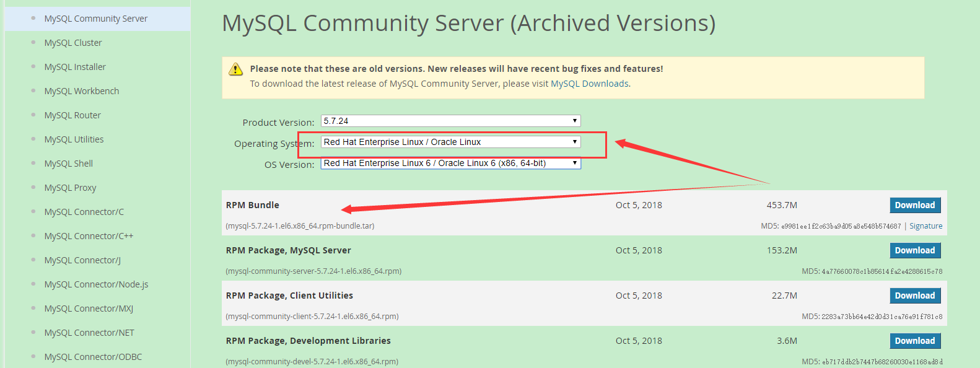Viewport: 980px width, 368px height.
Task: Click mysql-community-client-5.7.24-1.el6.x86_64.rpm filename
Action: tap(312, 317)
